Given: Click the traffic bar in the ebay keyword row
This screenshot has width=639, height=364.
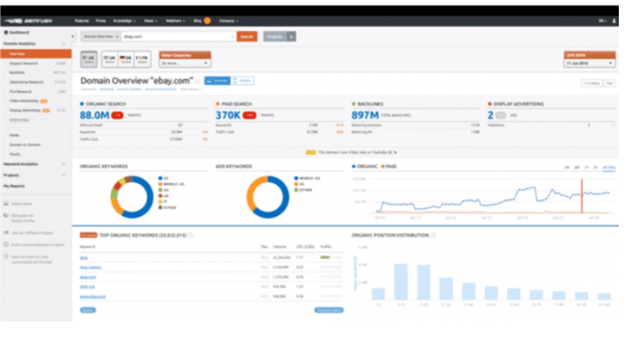Looking at the screenshot, I should [331, 258].
